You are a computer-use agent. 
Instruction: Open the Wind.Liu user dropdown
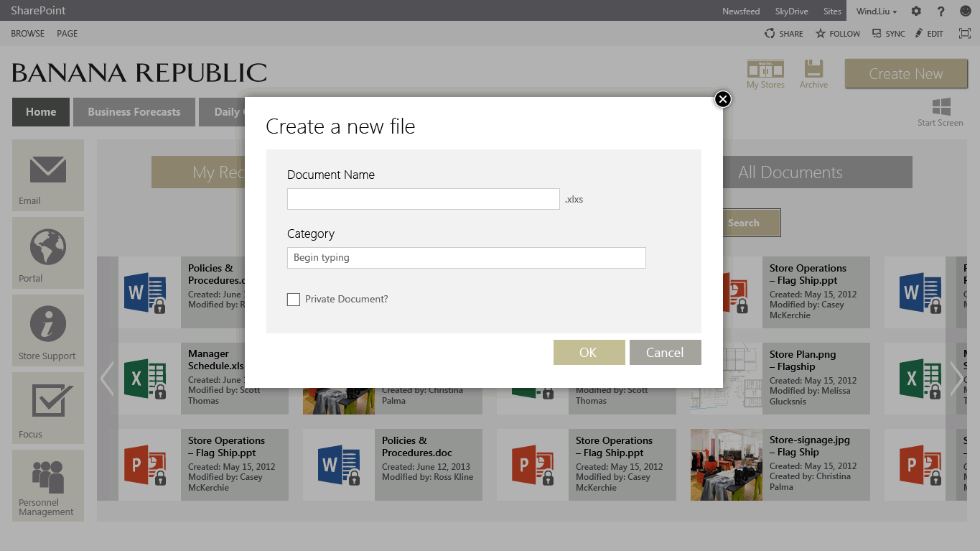click(x=877, y=11)
